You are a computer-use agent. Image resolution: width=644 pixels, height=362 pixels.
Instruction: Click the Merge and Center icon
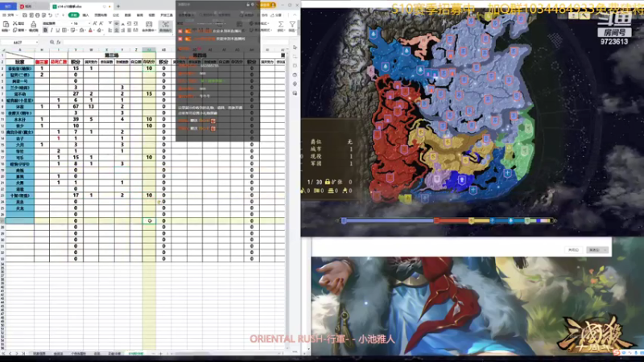[x=149, y=25]
